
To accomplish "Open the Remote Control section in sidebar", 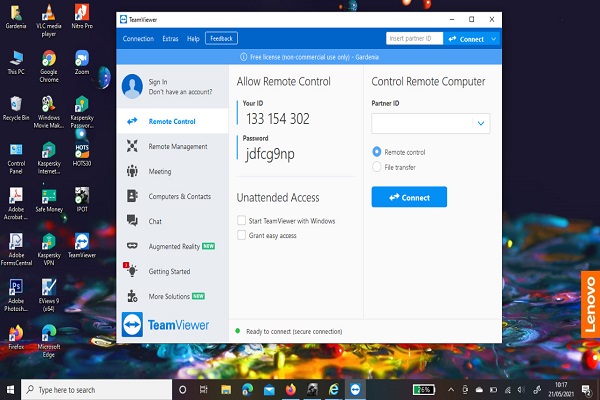I will pyautogui.click(x=172, y=121).
